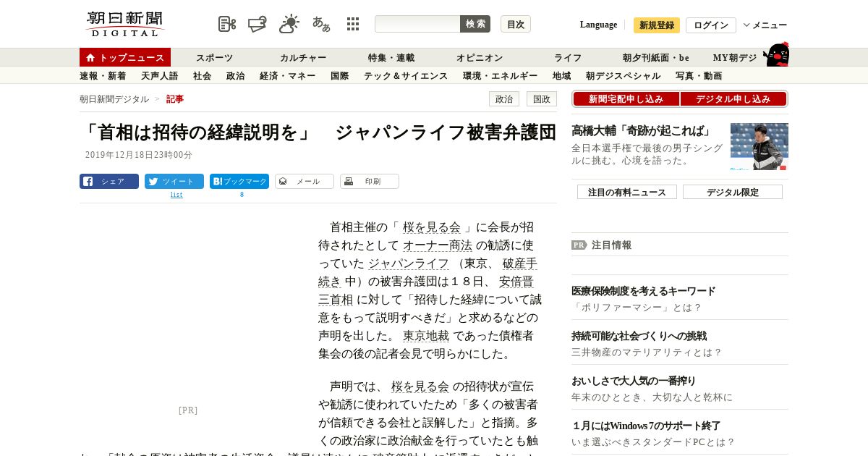Share article via Facebook シェア button
Image resolution: width=868 pixels, height=456 pixels.
point(109,182)
